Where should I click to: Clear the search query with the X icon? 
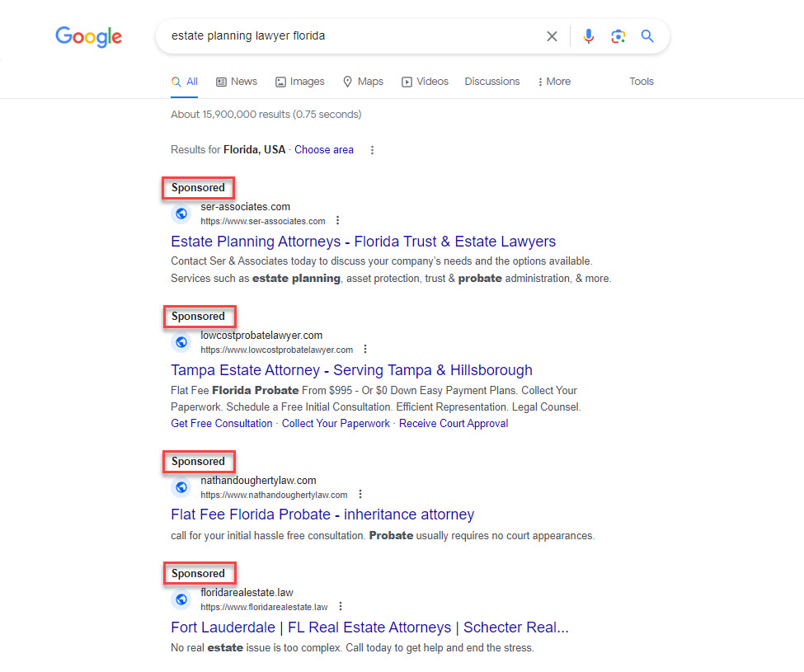[x=552, y=36]
